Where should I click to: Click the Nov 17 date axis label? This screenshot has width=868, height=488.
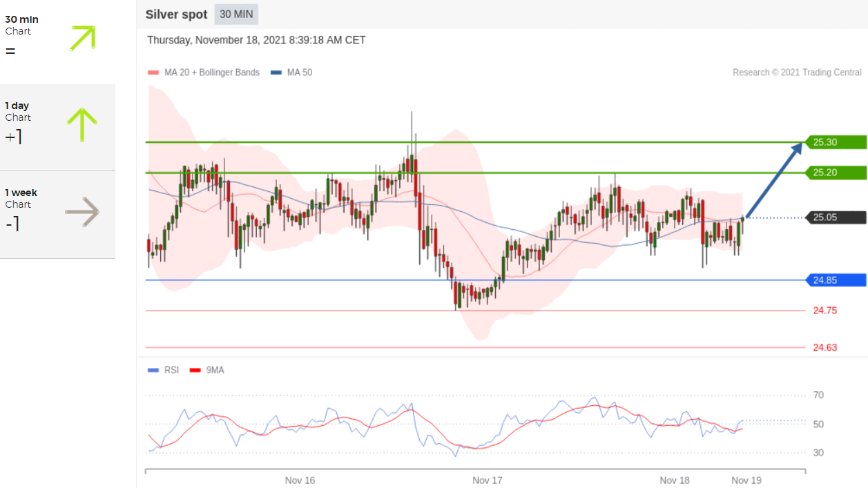coord(487,480)
